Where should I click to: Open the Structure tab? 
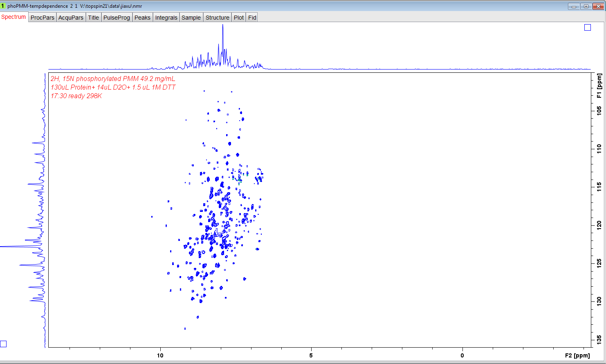pos(217,18)
